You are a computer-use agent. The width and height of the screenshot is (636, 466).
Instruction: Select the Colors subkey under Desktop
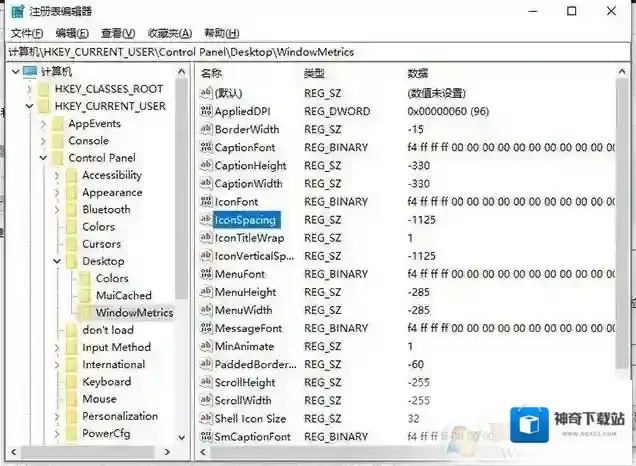(112, 278)
